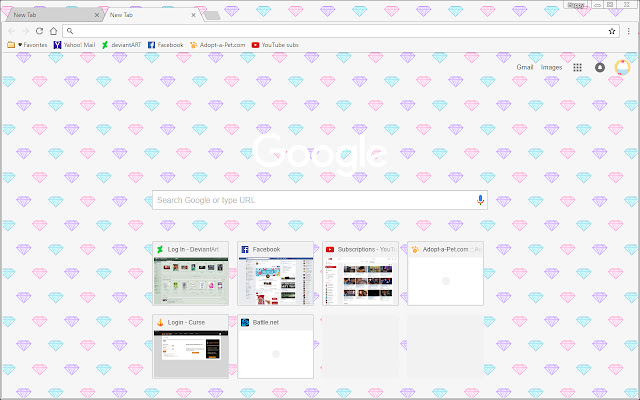Open the Gmail link
The height and width of the screenshot is (400, 640).
pos(525,67)
